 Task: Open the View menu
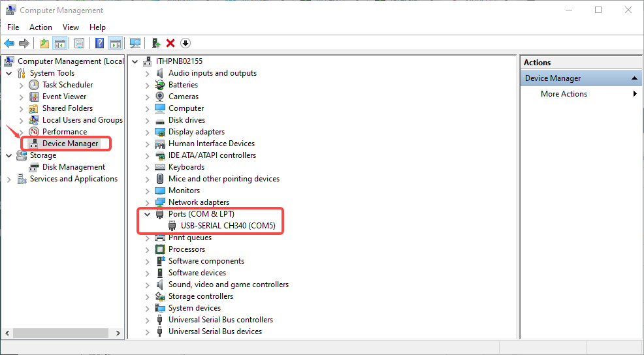[x=71, y=27]
